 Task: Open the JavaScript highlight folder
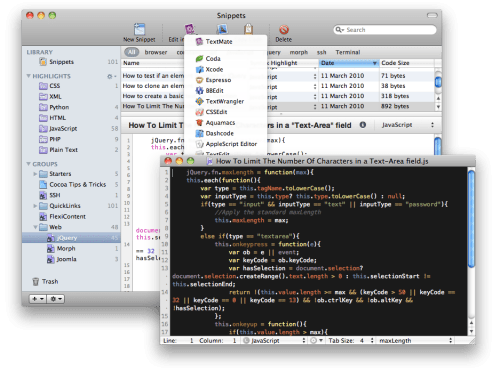43,129
